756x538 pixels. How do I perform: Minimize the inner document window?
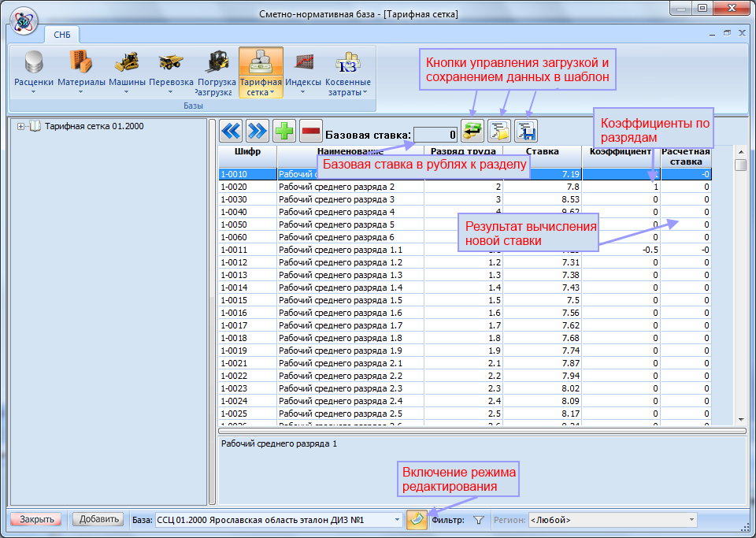coord(713,35)
